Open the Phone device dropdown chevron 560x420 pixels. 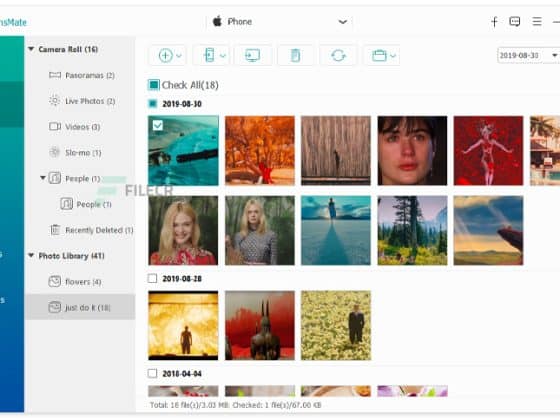click(x=342, y=22)
